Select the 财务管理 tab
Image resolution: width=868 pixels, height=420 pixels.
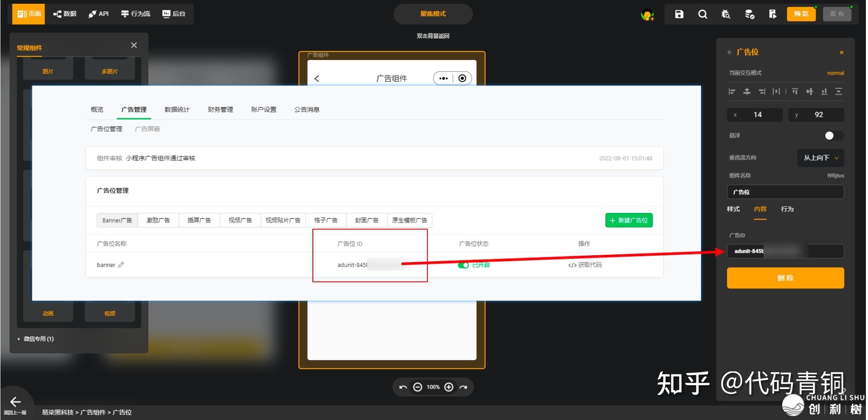click(221, 110)
